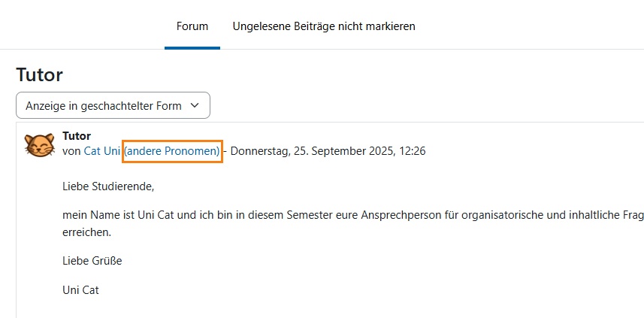Click the Uni Cat signature text
The width and height of the screenshot is (644, 318).
pyautogui.click(x=81, y=289)
